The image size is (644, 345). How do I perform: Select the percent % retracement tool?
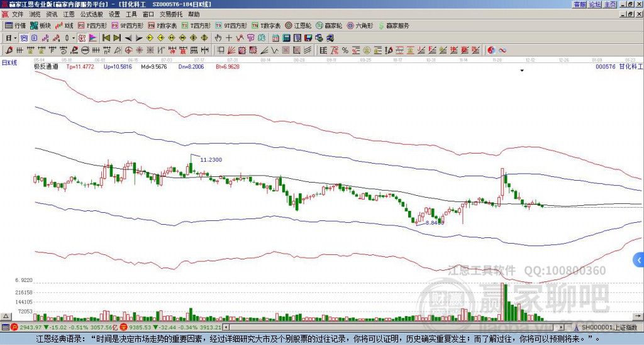345,50
